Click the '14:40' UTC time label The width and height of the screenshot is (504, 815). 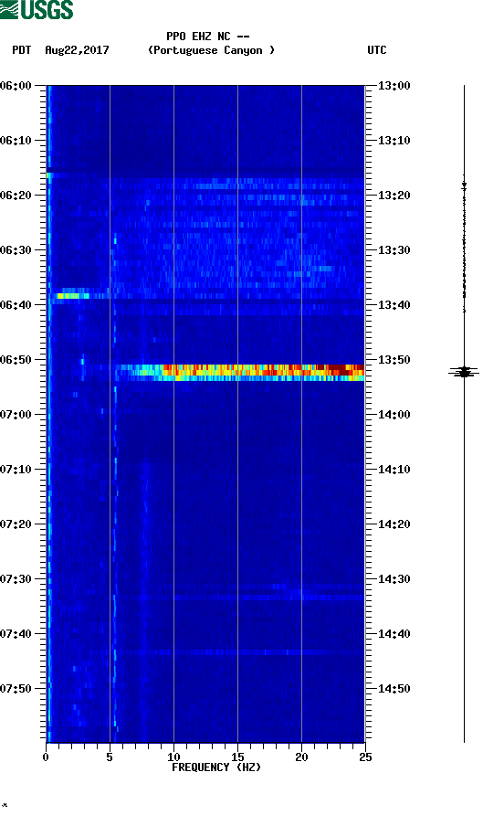click(394, 634)
